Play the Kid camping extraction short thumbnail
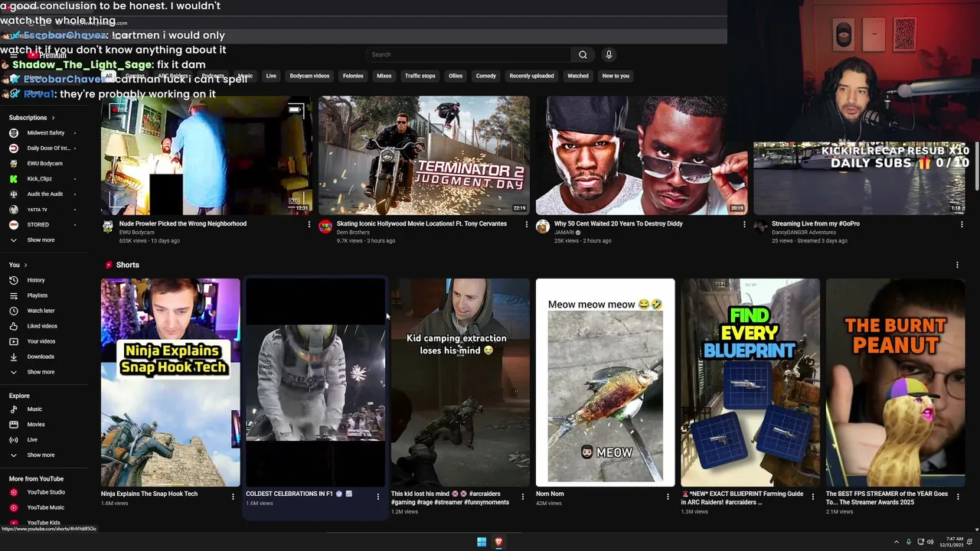This screenshot has width=980, height=551. tap(460, 382)
